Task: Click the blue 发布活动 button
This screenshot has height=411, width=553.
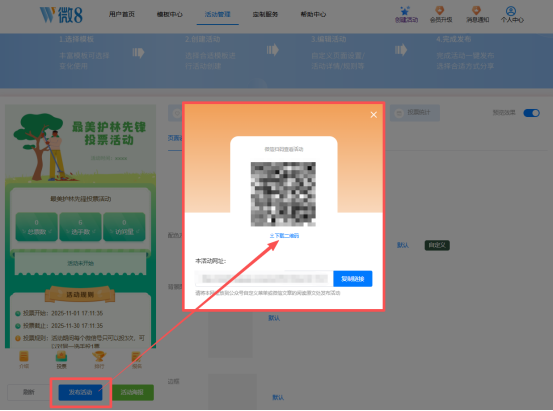Action: [x=80, y=392]
